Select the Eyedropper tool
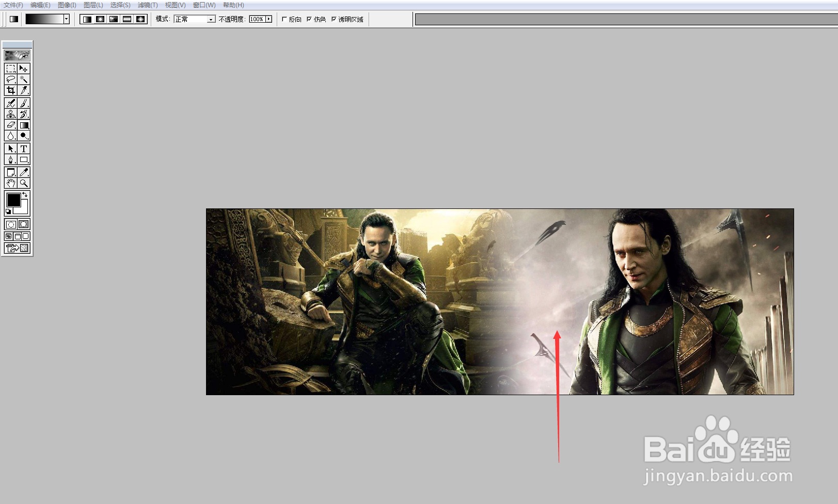 click(24, 172)
